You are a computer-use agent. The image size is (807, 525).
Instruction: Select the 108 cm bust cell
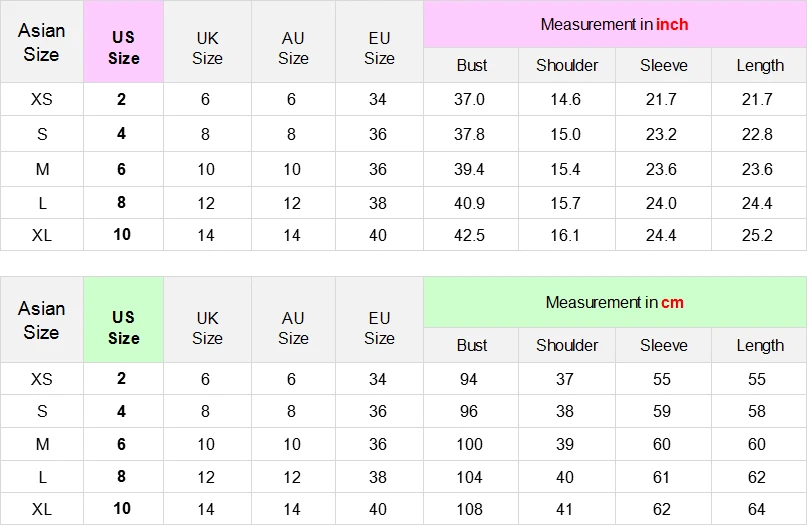(x=470, y=509)
